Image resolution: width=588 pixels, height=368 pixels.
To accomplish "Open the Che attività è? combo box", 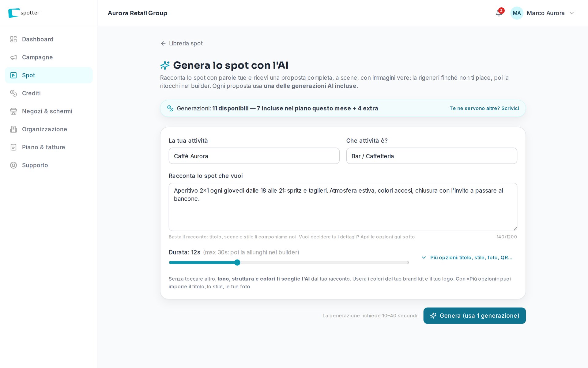I will (x=432, y=156).
